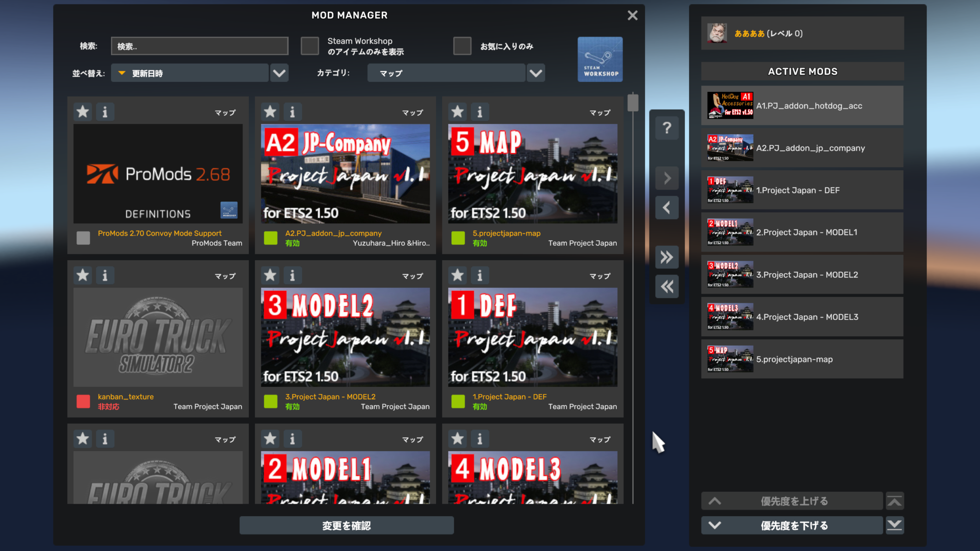The height and width of the screenshot is (551, 980).
Task: Open the 更新日時 sort order dropdown
Action: coord(189,73)
